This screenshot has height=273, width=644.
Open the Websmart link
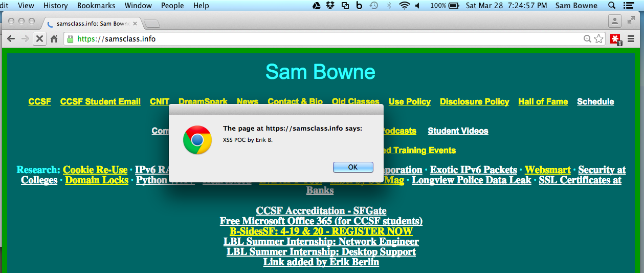[548, 170]
